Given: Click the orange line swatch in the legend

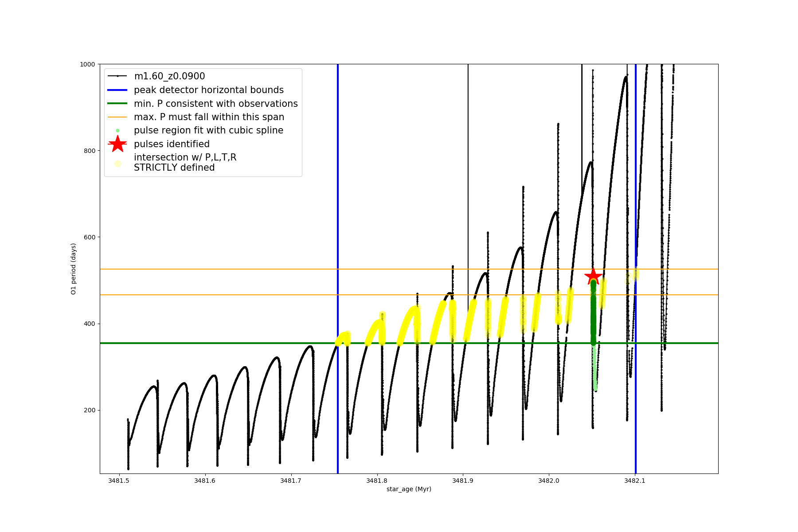Looking at the screenshot, I should click(x=117, y=117).
